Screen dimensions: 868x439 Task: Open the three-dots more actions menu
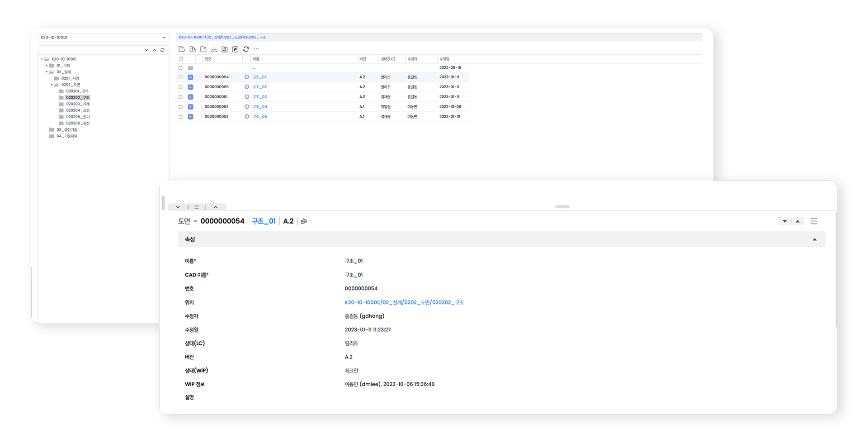(x=256, y=49)
